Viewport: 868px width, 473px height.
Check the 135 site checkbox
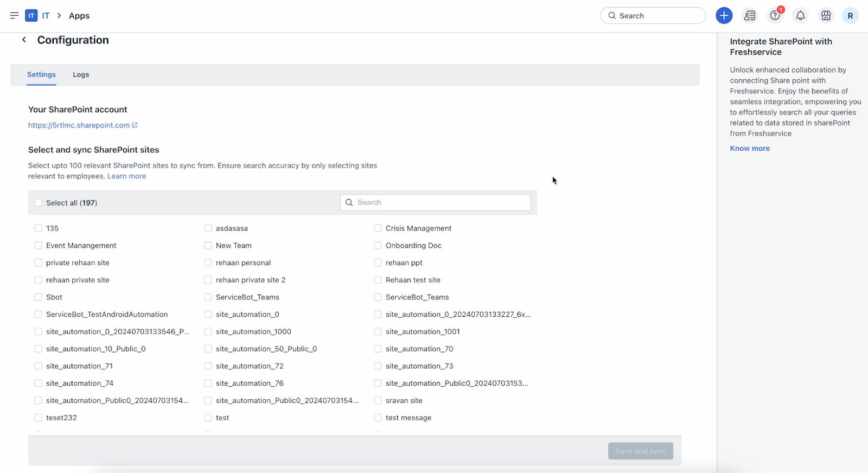click(38, 228)
